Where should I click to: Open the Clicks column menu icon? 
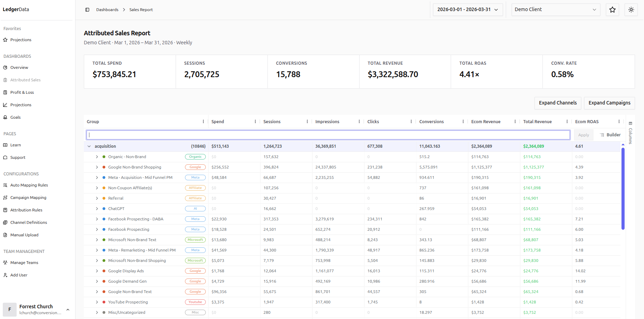(x=411, y=122)
